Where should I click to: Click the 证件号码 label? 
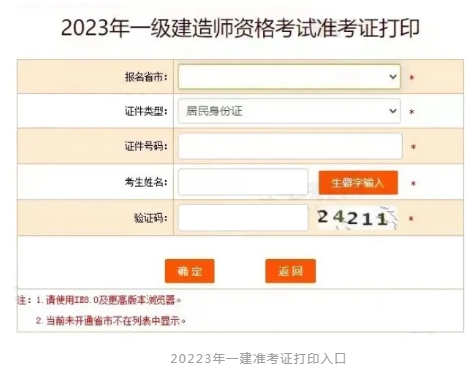point(146,146)
